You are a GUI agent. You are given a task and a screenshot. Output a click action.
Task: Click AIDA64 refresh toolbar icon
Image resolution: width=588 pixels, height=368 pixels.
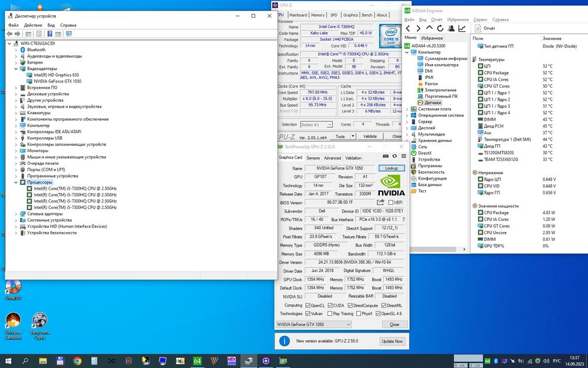click(x=440, y=28)
